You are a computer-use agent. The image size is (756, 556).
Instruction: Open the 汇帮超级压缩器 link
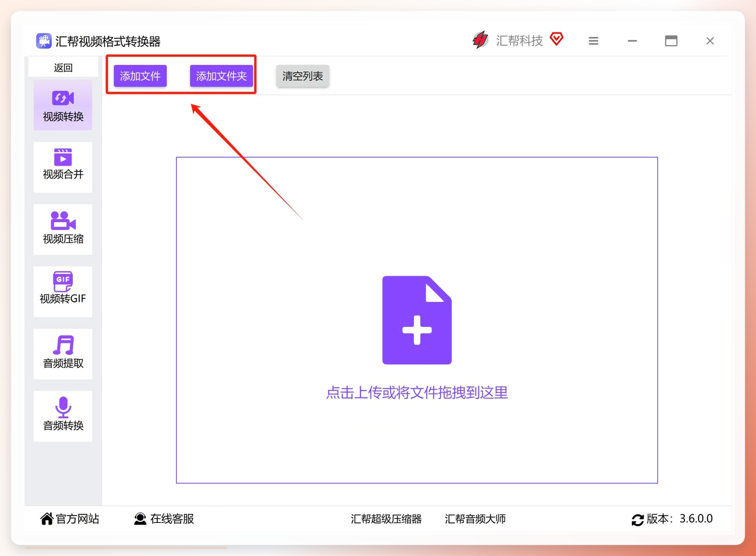tap(386, 519)
